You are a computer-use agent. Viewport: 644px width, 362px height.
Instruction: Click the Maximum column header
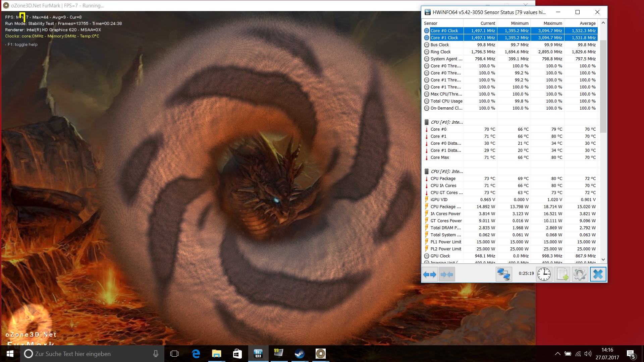point(552,23)
